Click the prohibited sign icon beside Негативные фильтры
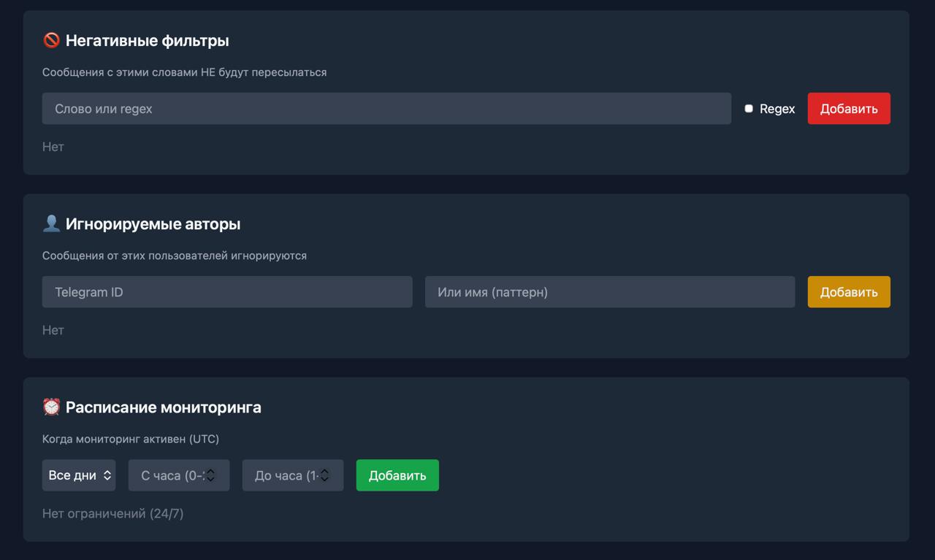This screenshot has height=560, width=935. pyautogui.click(x=51, y=41)
